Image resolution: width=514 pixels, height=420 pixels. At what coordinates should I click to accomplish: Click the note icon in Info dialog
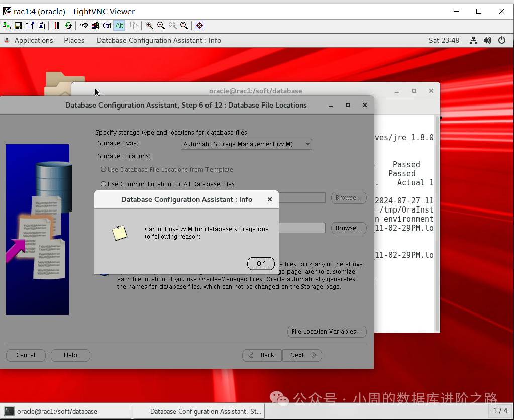coord(119,233)
